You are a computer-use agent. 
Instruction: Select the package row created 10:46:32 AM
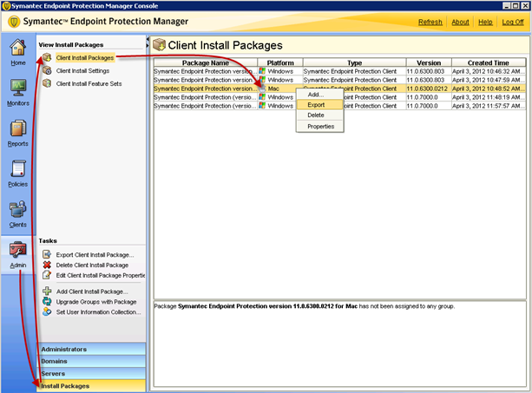tap(339, 71)
